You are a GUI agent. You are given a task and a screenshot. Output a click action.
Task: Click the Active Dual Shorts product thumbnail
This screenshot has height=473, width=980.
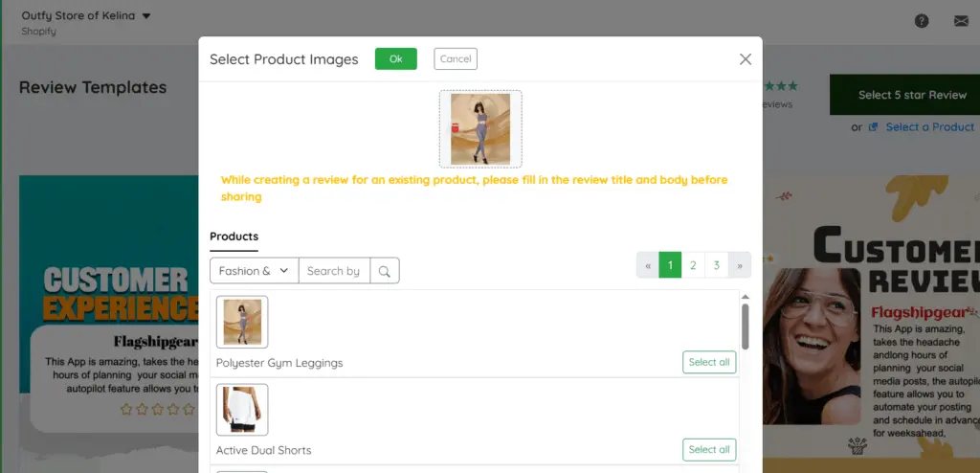(x=242, y=410)
